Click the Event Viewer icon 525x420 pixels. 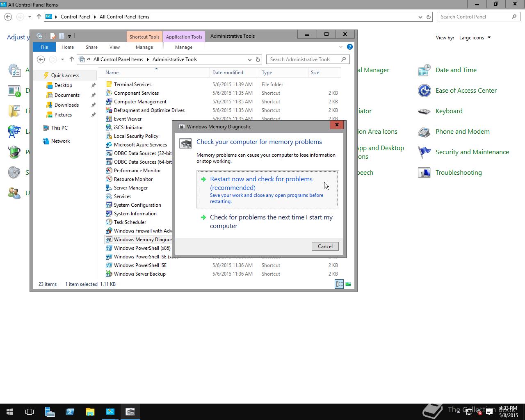tap(109, 119)
